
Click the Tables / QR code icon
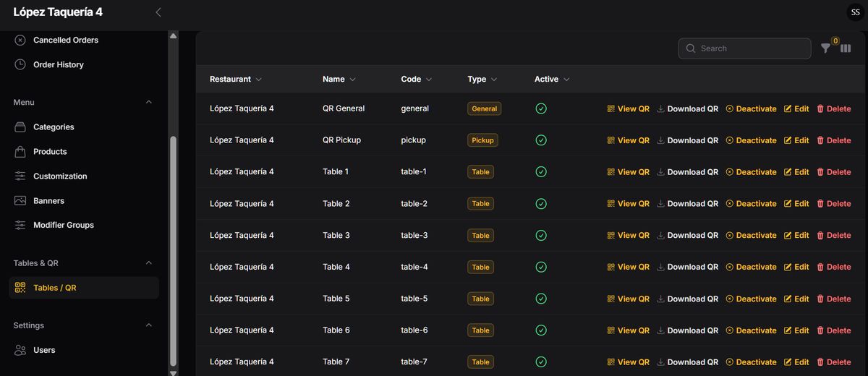(x=20, y=288)
